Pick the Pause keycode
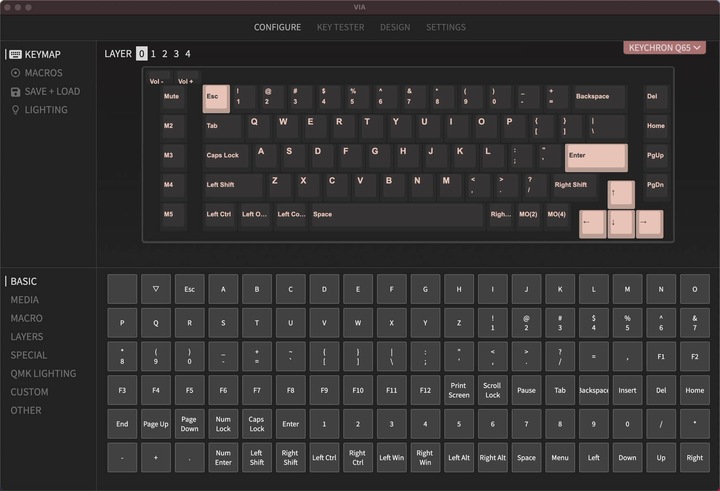This screenshot has width=720, height=491. [526, 390]
